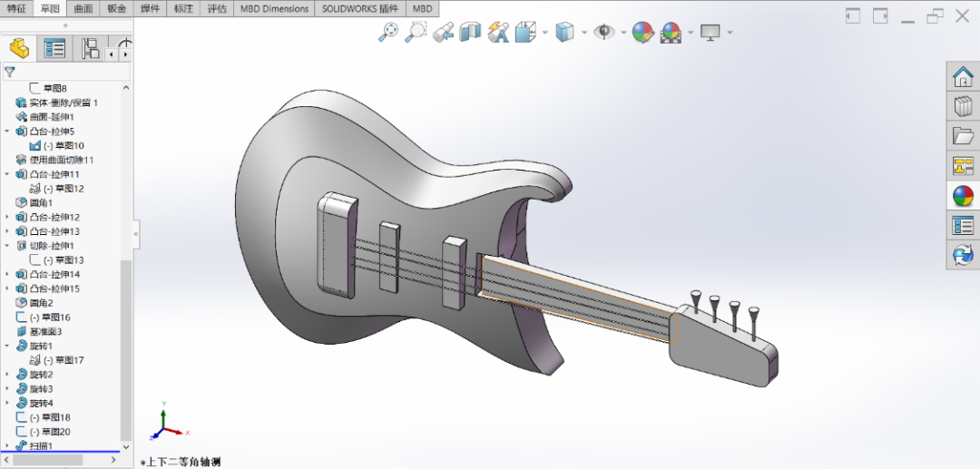980x469 pixels.
Task: Open the 钣金 ribbon tab
Action: [x=116, y=9]
